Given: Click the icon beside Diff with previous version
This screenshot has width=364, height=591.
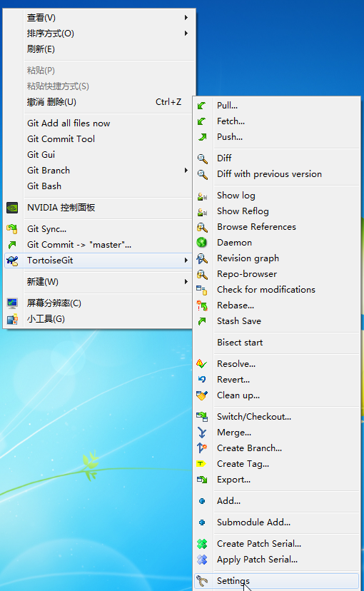Looking at the screenshot, I should click(203, 174).
